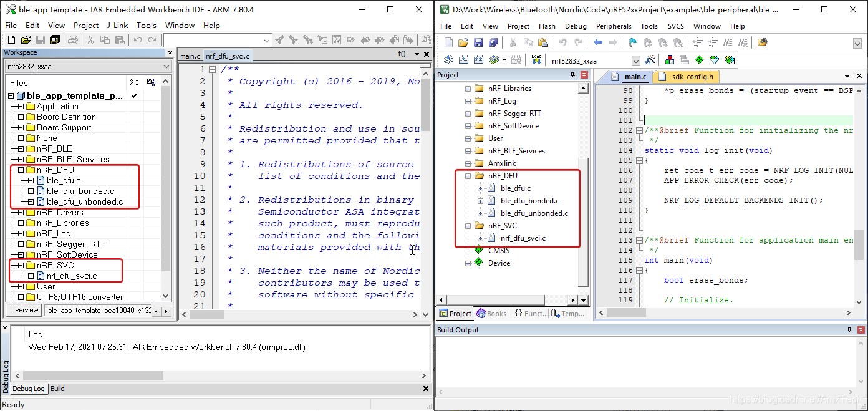868x411 pixels.
Task: Select nRF_Segger_RTT folder in IAR workspace
Action: coord(72,244)
